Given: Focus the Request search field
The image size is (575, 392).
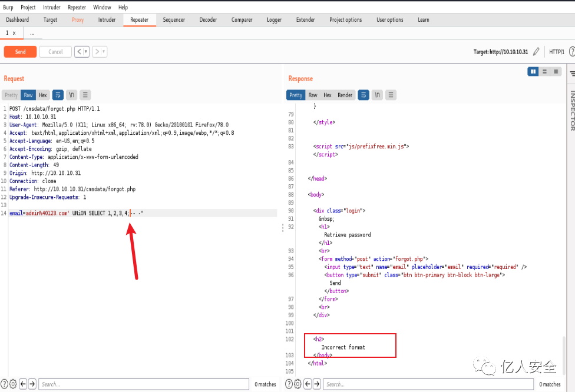Looking at the screenshot, I should click(x=144, y=384).
